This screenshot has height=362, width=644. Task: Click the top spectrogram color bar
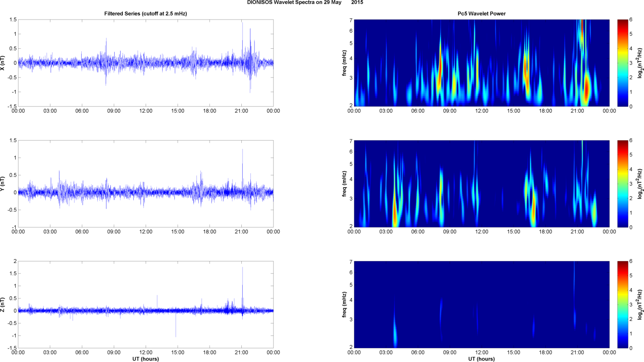click(622, 63)
